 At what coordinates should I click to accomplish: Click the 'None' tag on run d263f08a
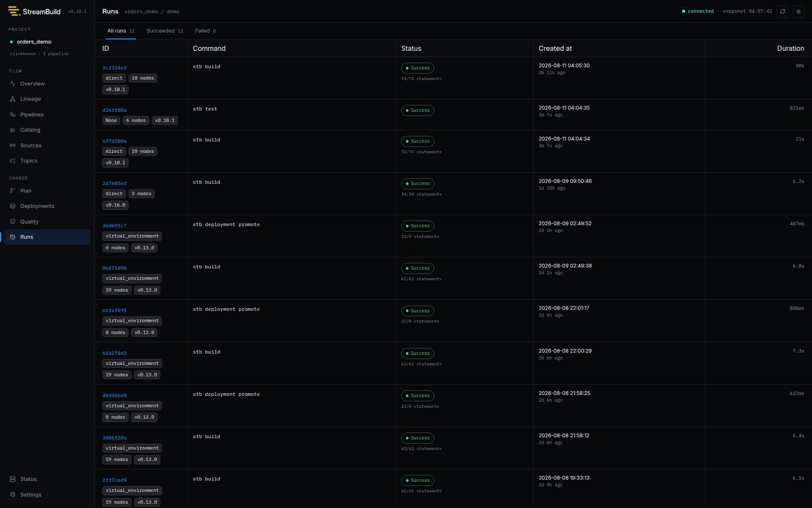pyautogui.click(x=111, y=121)
